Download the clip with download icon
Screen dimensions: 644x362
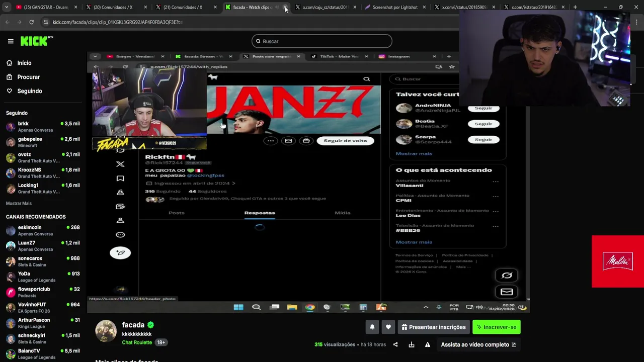pos(412,344)
